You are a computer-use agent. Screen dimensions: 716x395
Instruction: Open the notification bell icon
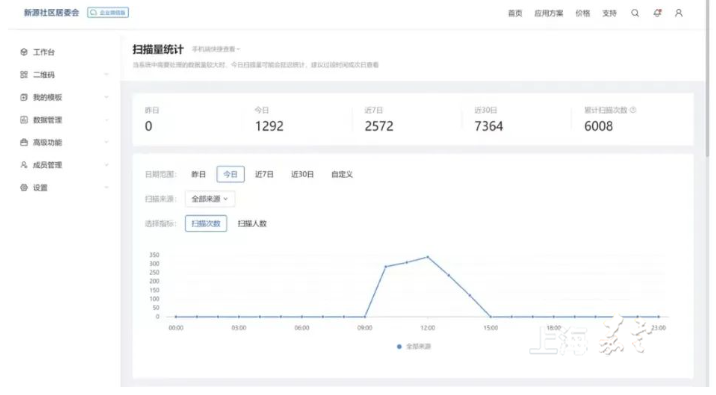click(x=657, y=13)
